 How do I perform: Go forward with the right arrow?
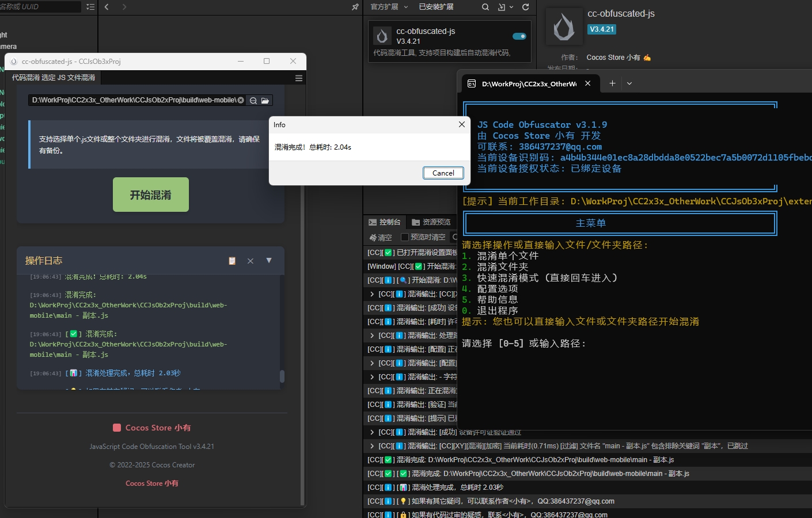click(124, 7)
